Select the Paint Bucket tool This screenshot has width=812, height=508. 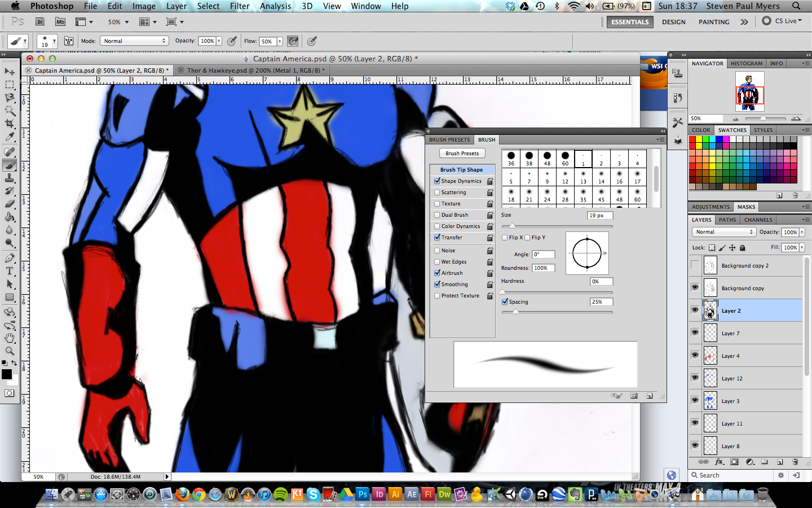point(10,217)
